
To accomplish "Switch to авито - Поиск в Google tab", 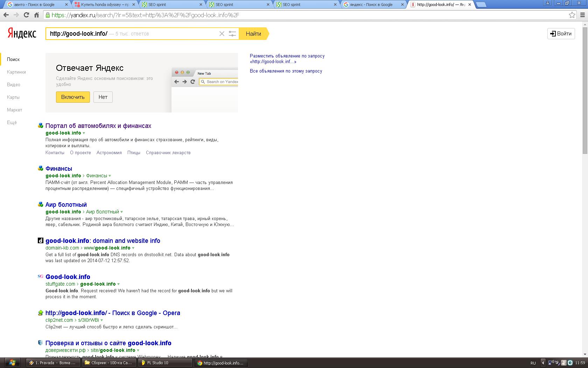I will click(x=37, y=5).
